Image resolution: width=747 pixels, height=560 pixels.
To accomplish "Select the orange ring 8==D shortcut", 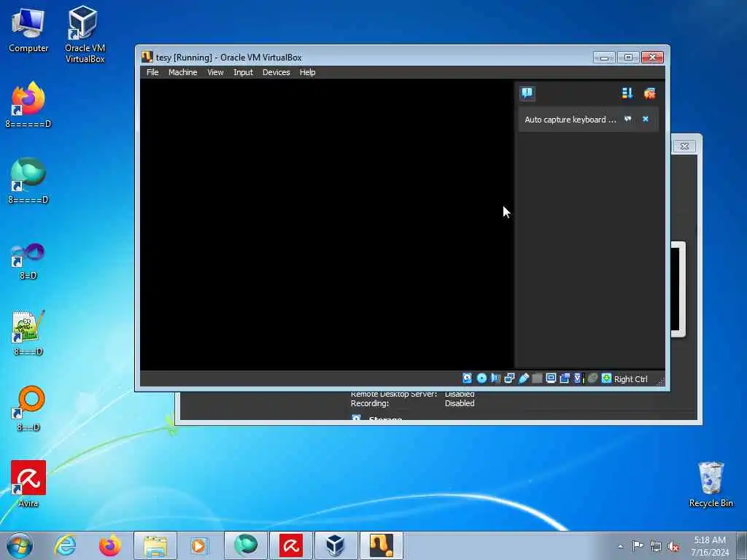I will pos(28,408).
